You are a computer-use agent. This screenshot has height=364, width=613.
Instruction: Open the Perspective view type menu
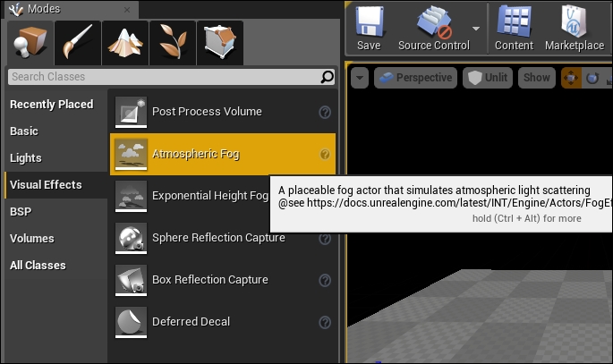[415, 78]
